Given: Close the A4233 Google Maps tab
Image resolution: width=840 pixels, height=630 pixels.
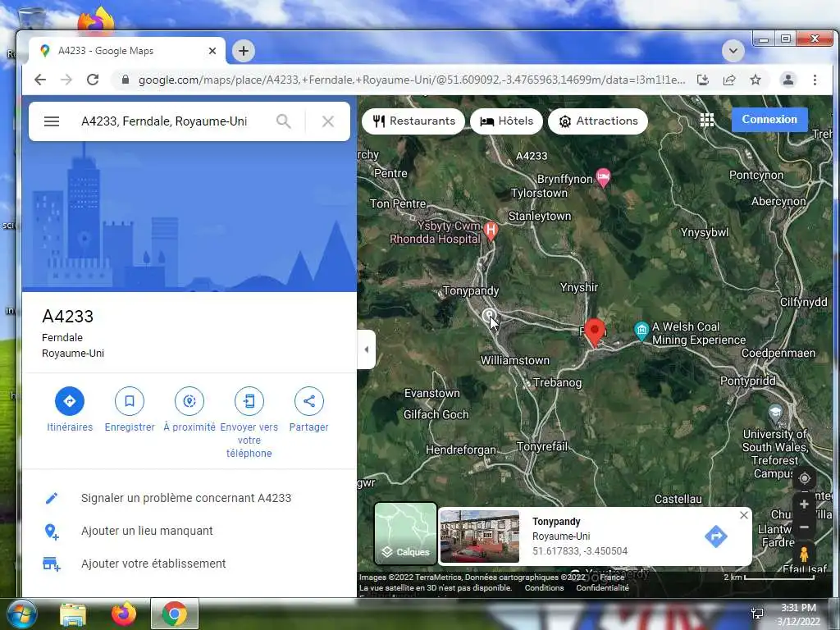Looking at the screenshot, I should coord(212,51).
